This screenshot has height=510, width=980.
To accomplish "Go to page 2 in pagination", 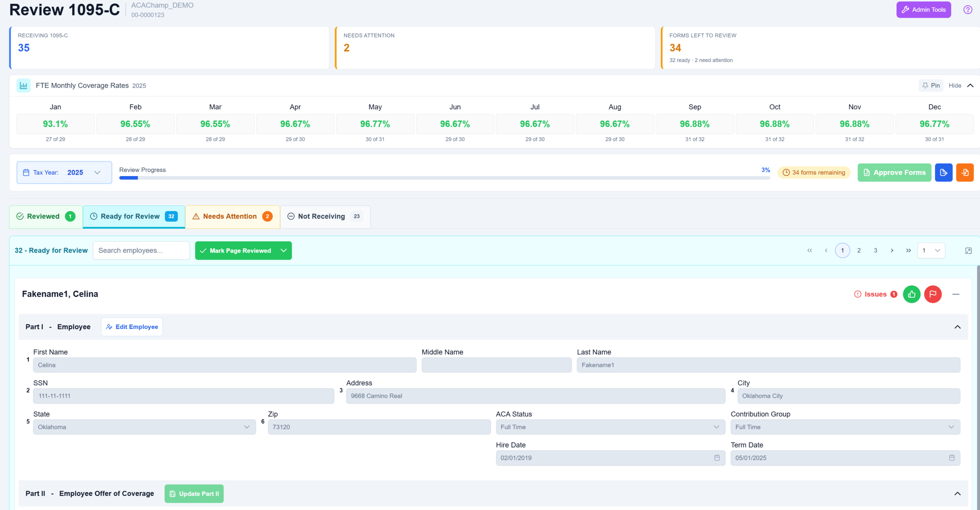I will pos(859,250).
